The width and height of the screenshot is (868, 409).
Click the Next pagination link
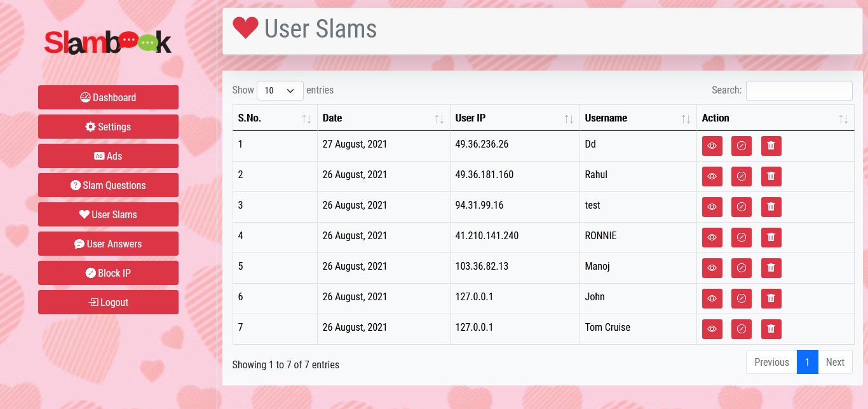tap(835, 362)
